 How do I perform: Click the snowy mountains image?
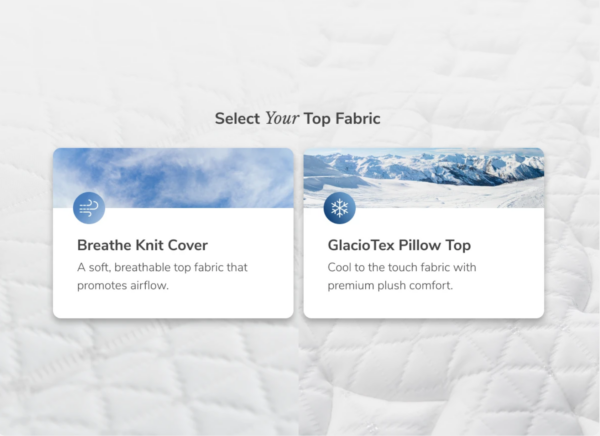pyautogui.click(x=424, y=178)
